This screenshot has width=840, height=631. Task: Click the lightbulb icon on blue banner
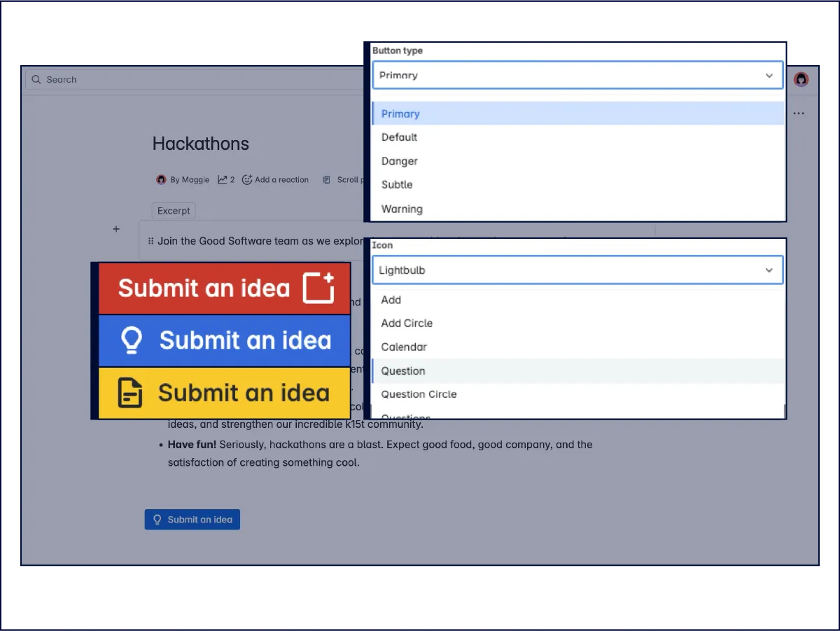(132, 340)
